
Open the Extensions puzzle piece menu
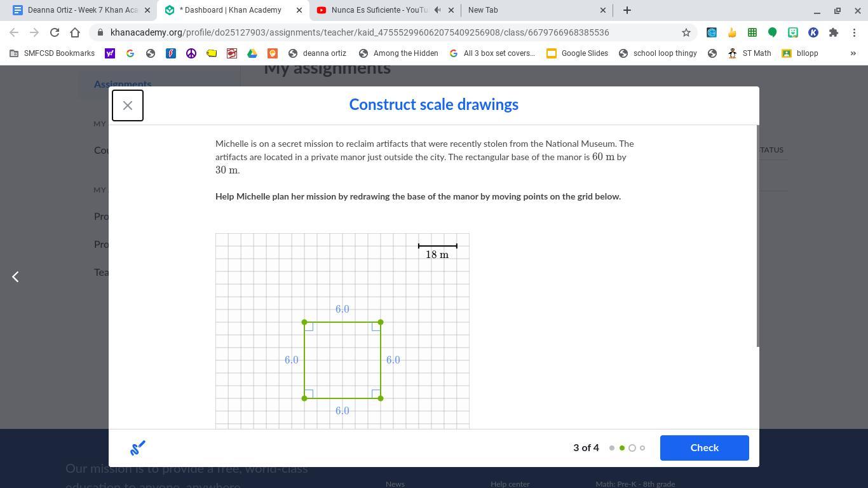[834, 32]
